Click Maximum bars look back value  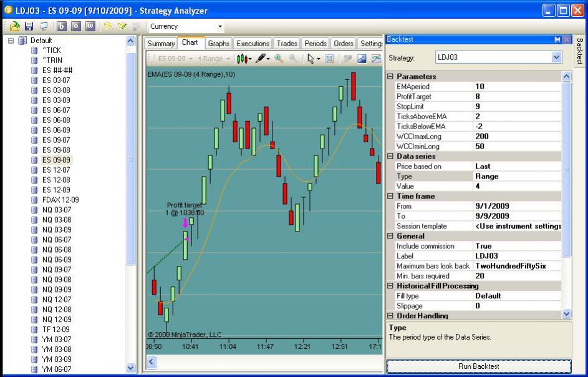point(517,266)
